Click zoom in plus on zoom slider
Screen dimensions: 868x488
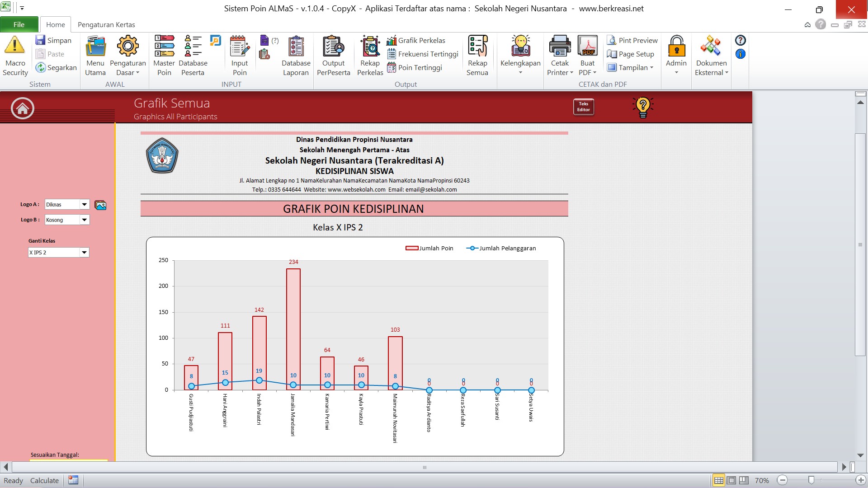point(860,480)
